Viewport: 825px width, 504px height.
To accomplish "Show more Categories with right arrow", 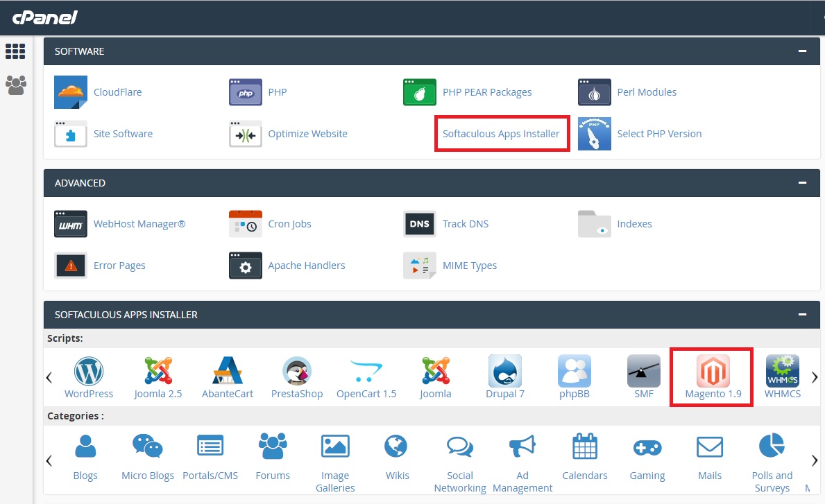I will click(x=815, y=461).
